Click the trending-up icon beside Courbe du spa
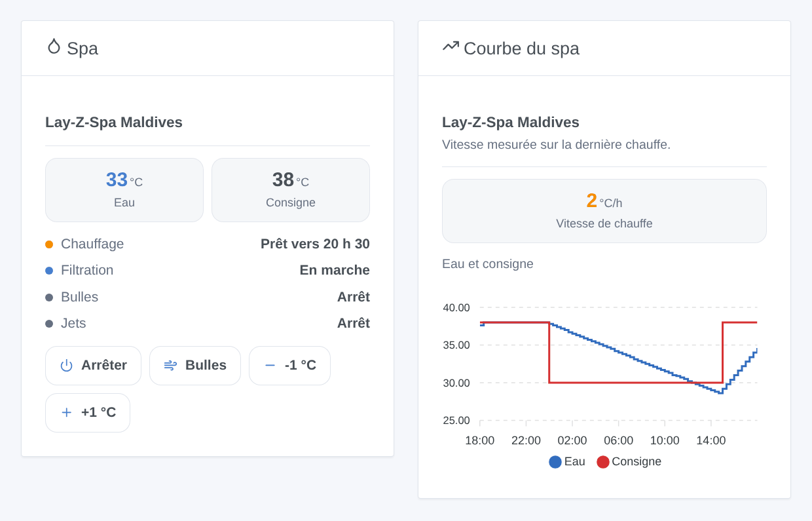Screen dimensions: 812x521 tap(451, 46)
